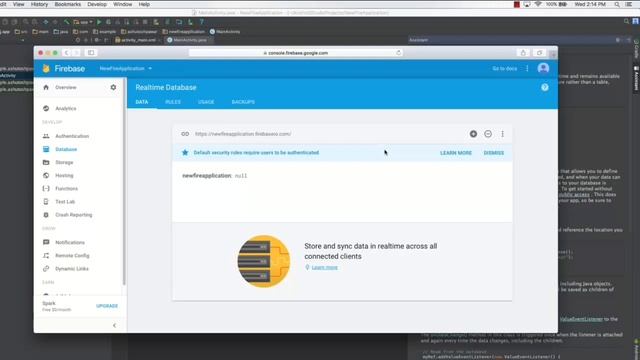Click the Firebase logo in the header
This screenshot has height=360, width=640.
point(64,69)
